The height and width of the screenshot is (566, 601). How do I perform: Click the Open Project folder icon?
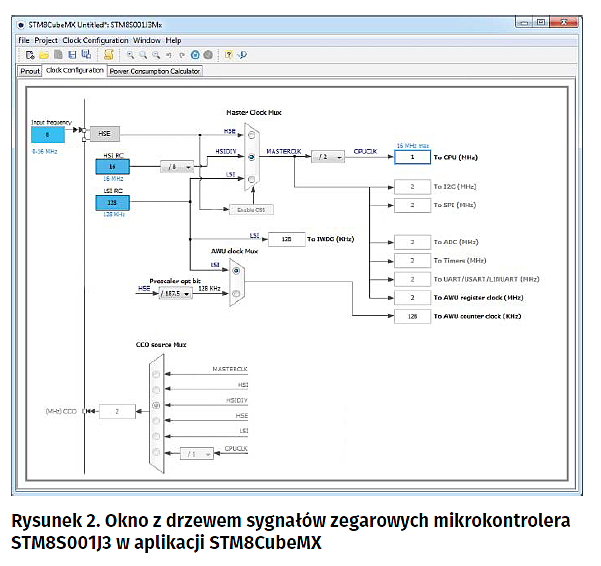click(x=44, y=55)
